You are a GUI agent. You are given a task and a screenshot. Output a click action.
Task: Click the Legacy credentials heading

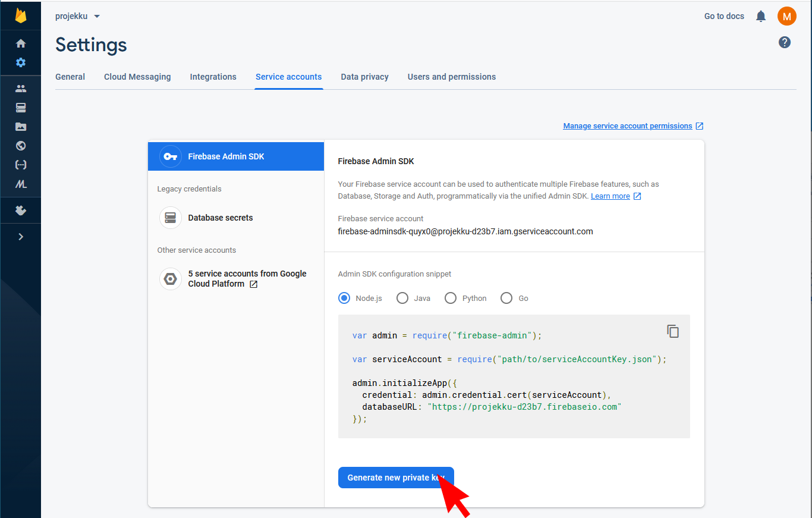coord(189,189)
